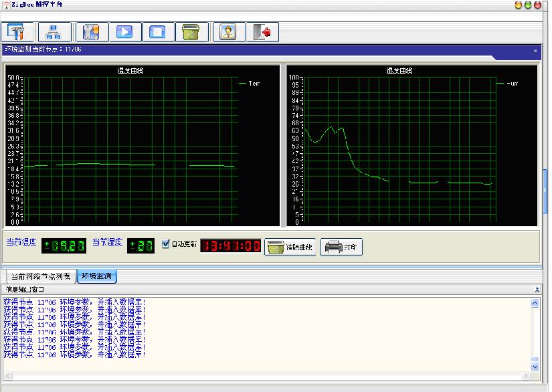The height and width of the screenshot is (392, 552).
Task: Toggle the auto update (自动更新) checkbox
Action: click(x=167, y=244)
